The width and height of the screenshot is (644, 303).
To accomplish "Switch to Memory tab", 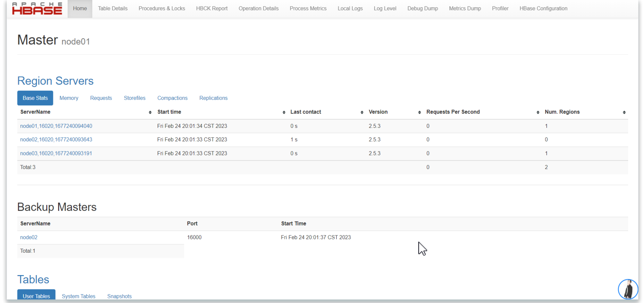I will (x=69, y=98).
